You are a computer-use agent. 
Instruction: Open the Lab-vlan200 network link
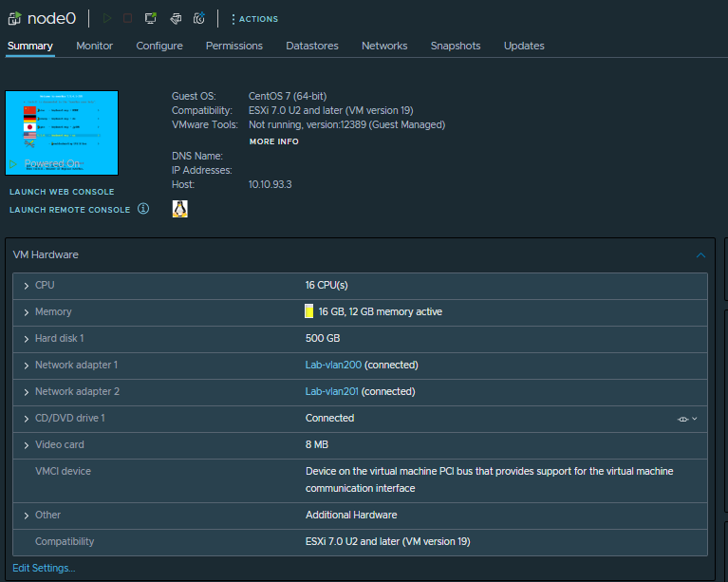click(333, 365)
